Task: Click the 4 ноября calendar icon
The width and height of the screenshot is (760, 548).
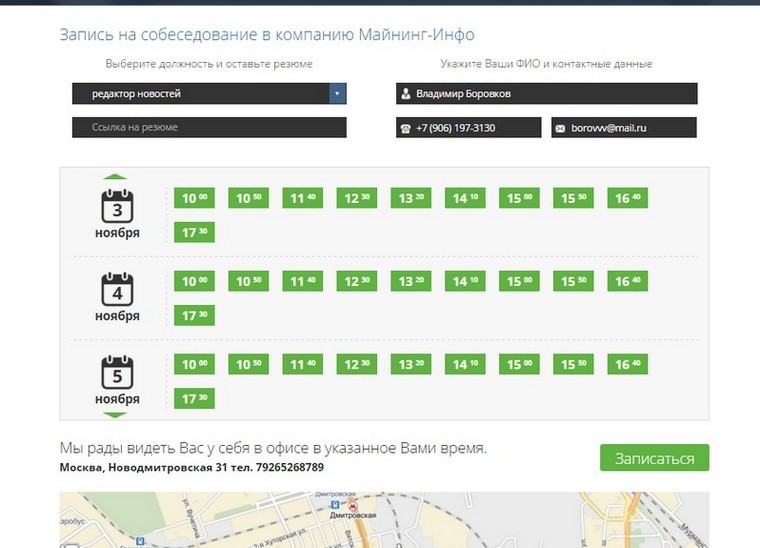Action: pyautogui.click(x=117, y=289)
